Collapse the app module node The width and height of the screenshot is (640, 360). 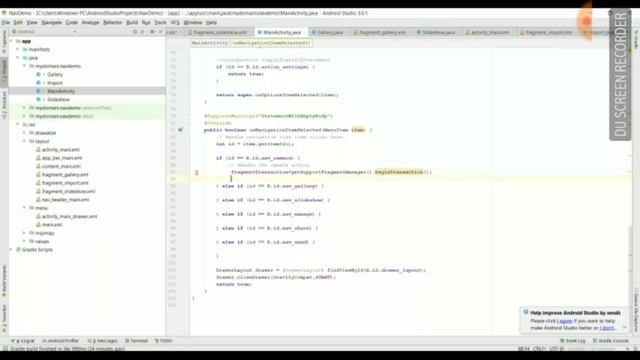[11, 41]
